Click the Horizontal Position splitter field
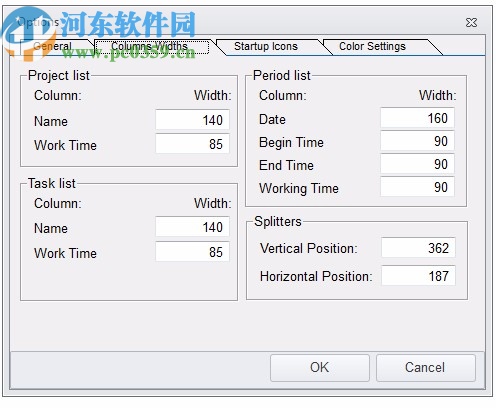Viewport: 496px width, 408px height. 418,276
